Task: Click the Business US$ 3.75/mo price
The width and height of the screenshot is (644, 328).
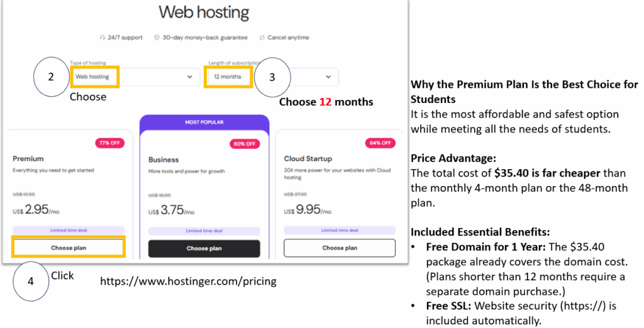Action: pos(171,211)
